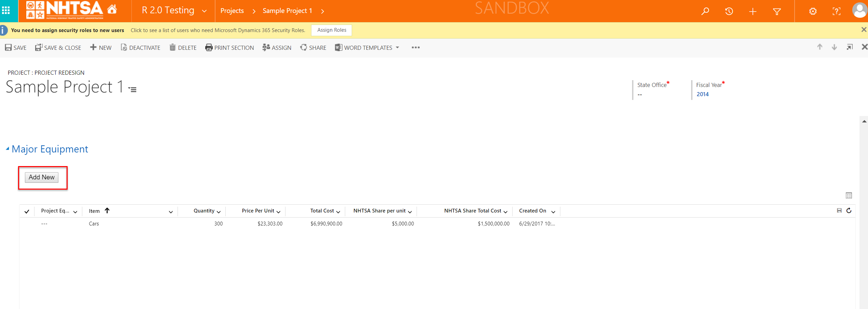Screen dimensions: 868x309
Task: Click the $23,303.00 price cell
Action: point(270,224)
